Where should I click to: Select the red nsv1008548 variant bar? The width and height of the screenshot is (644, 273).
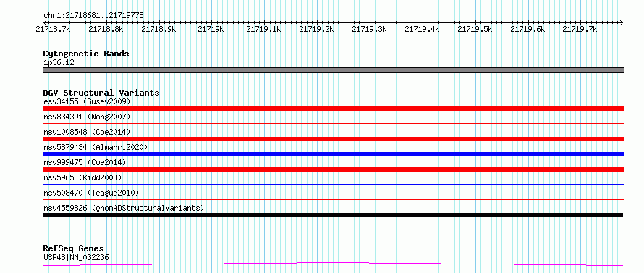(x=333, y=139)
